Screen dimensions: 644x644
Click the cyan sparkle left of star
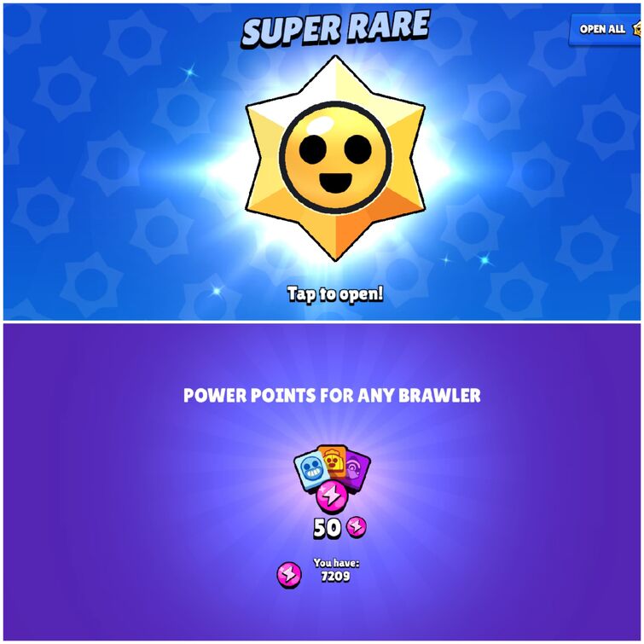click(189, 73)
